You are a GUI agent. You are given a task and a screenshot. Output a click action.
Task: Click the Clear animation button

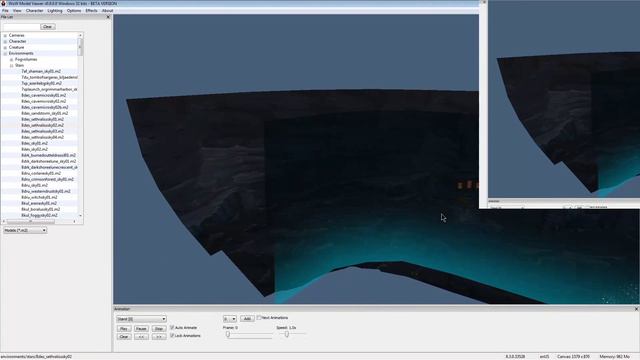click(x=124, y=337)
